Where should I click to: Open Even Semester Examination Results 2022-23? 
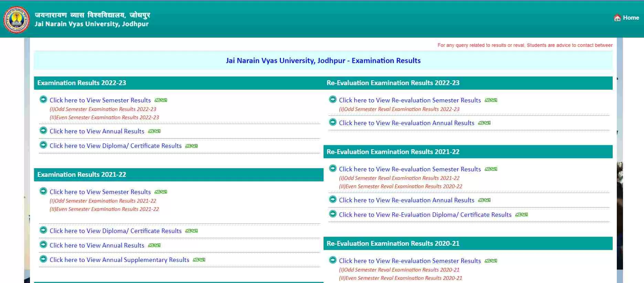coord(104,118)
